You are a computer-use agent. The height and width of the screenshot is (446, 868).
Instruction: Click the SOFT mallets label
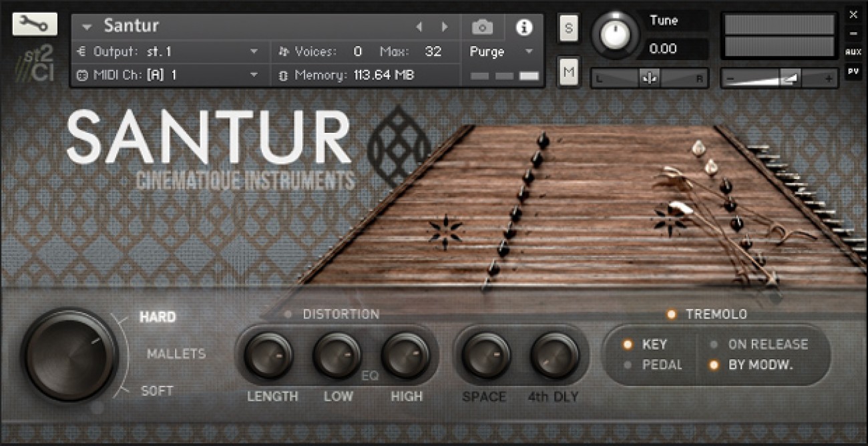157,391
